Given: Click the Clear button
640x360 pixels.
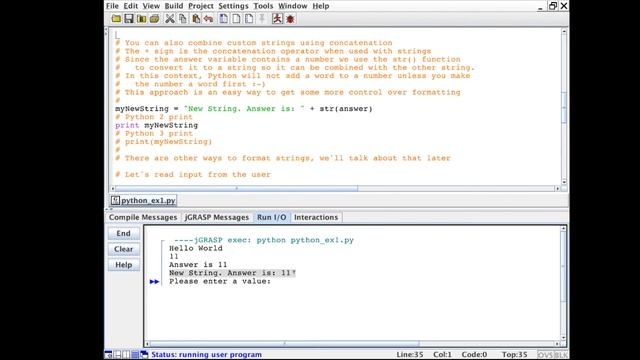Looking at the screenshot, I should [124, 249].
